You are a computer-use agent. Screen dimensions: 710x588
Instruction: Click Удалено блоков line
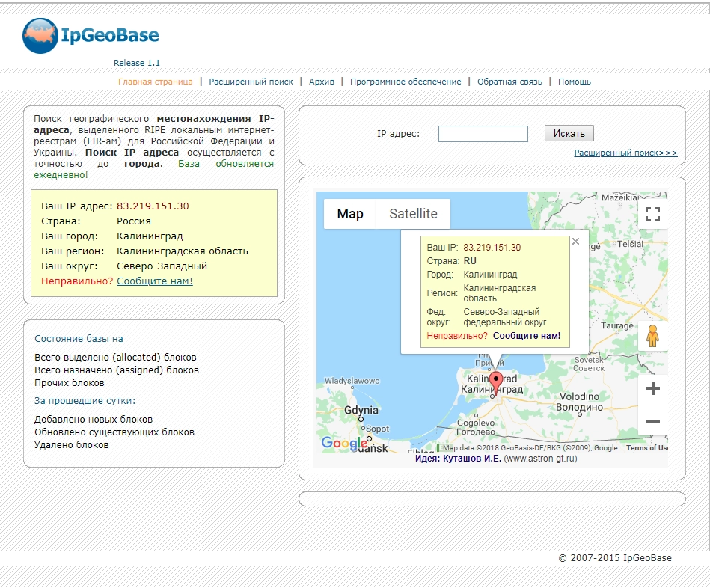[72, 445]
